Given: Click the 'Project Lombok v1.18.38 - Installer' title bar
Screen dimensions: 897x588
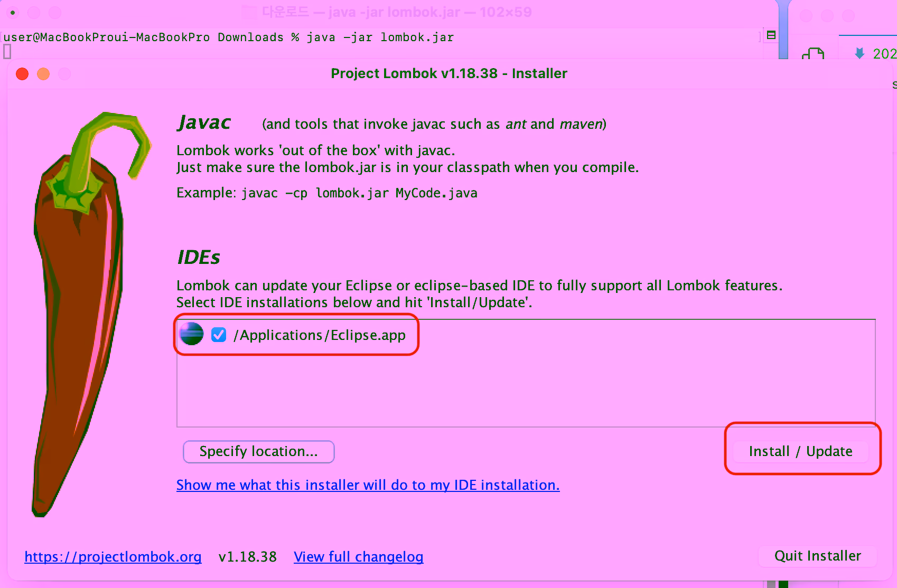Looking at the screenshot, I should point(448,73).
